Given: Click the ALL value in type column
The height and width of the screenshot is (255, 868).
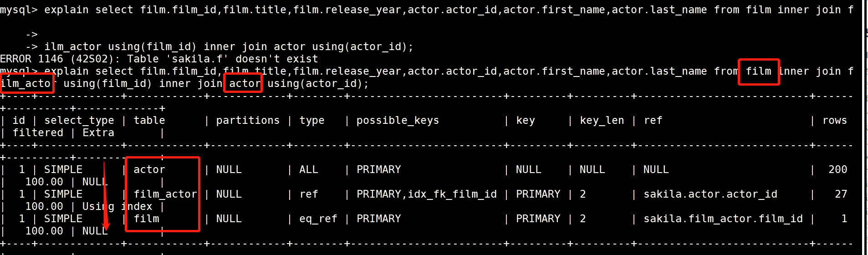Looking at the screenshot, I should 308,169.
